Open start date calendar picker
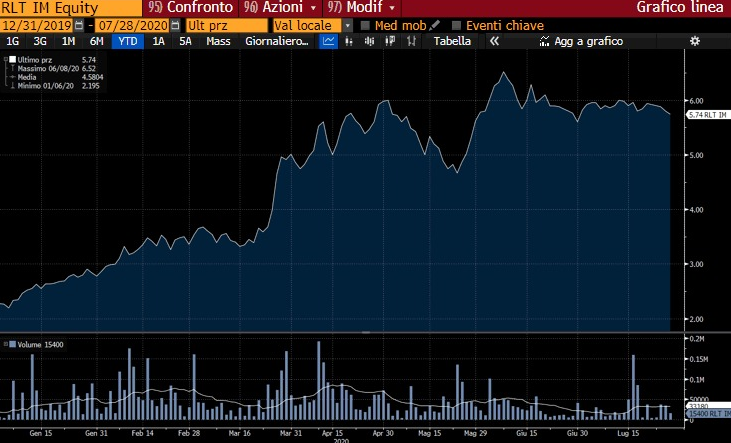Viewport: 731px width, 443px height. click(x=79, y=25)
